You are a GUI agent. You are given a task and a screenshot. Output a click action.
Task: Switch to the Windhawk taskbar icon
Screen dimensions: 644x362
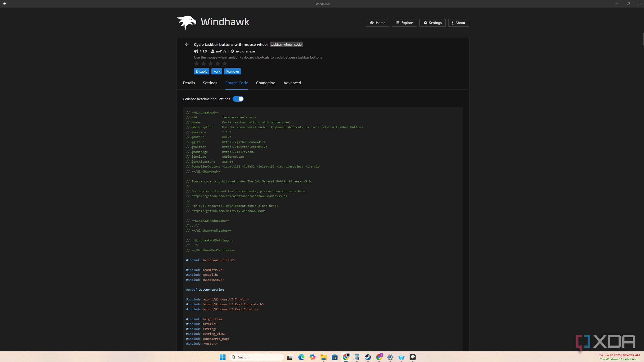(412, 357)
